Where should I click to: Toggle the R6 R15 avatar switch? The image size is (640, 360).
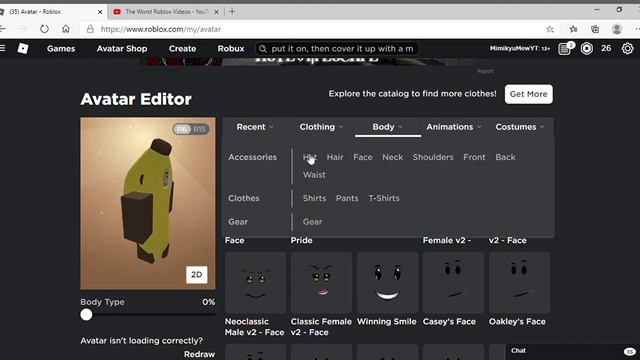[191, 129]
